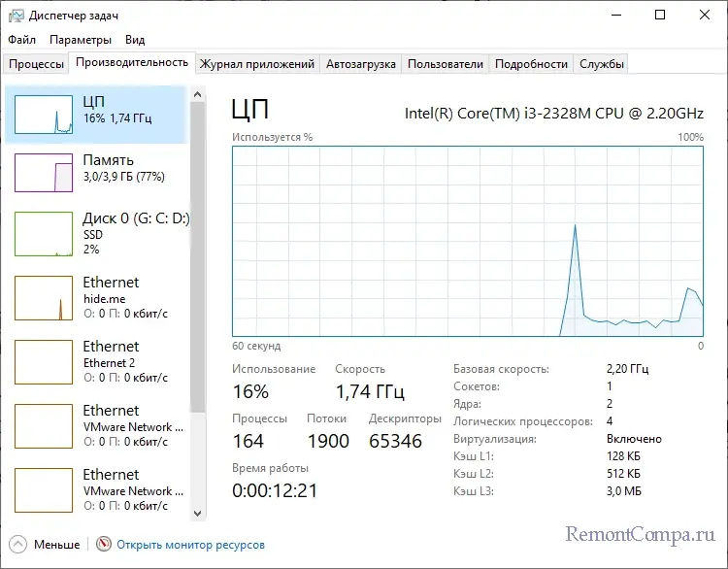Viewport: 728px width, 569px height.
Task: Switch to the Процессы tab
Action: pyautogui.click(x=36, y=64)
